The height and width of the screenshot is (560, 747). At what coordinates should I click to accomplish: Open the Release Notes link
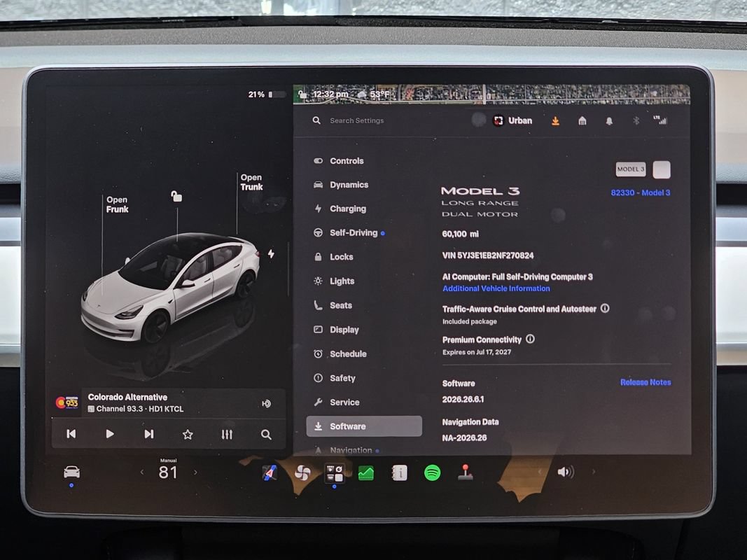(645, 382)
